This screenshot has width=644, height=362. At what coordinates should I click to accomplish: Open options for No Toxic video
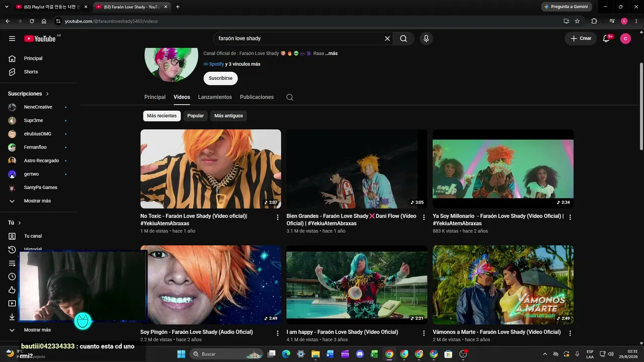click(277, 217)
